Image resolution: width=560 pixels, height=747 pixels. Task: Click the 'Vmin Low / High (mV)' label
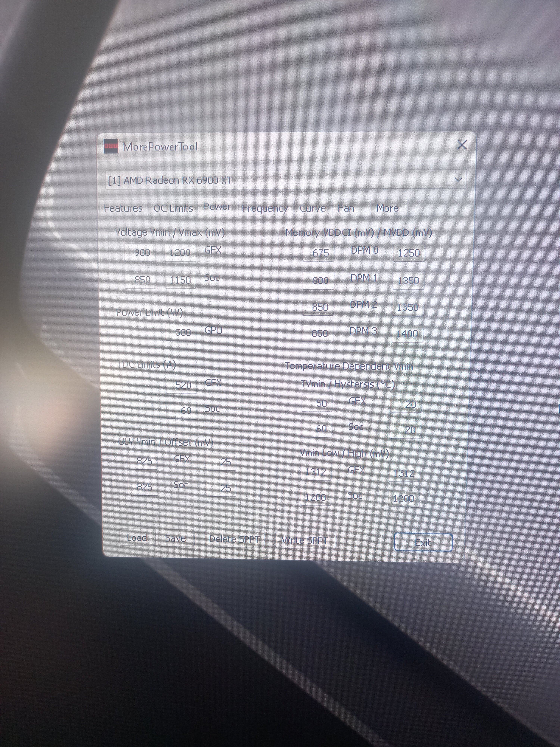tap(344, 453)
